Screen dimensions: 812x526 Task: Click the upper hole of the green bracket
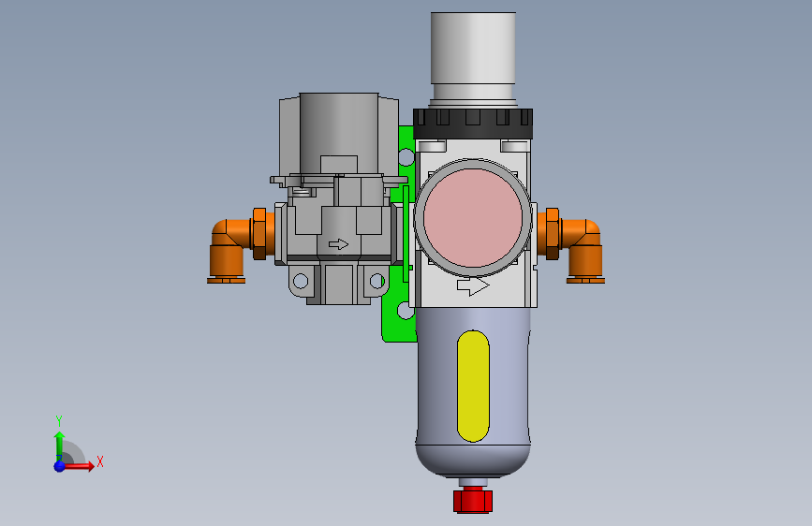[x=406, y=157]
